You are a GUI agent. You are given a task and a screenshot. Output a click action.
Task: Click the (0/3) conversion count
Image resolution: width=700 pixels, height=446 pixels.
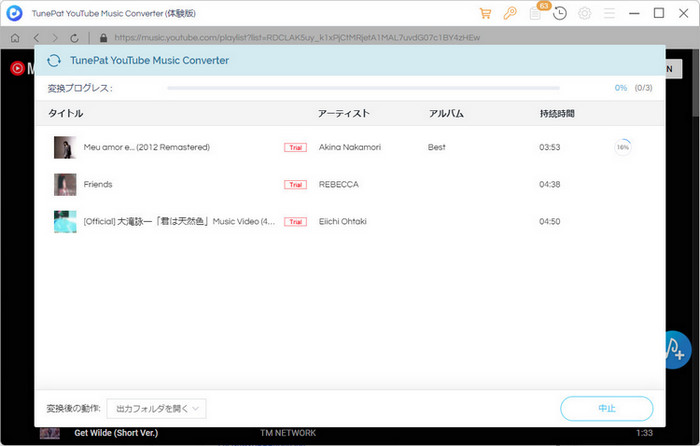643,88
